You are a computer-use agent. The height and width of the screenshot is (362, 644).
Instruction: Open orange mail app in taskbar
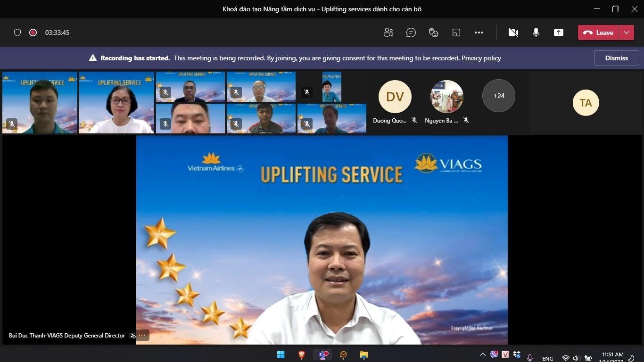coord(344,354)
